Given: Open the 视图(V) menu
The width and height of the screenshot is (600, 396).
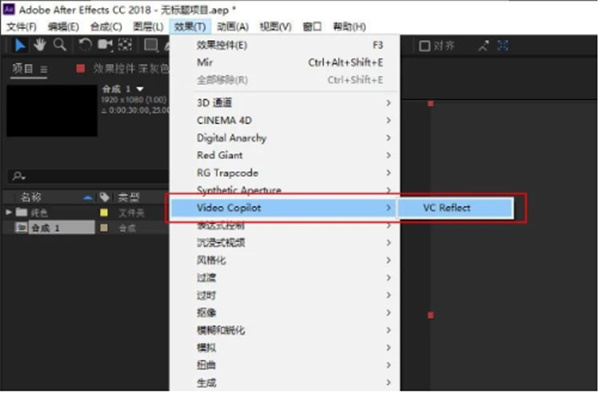Looking at the screenshot, I should 276,27.
